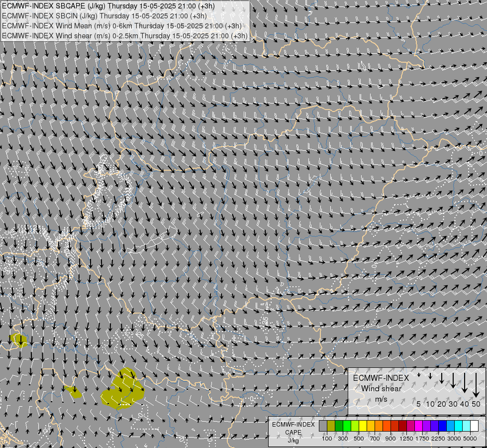Image resolution: width=487 pixels, height=448 pixels.
Task: Click the 900 tick label on CAPE scale
Action: [x=390, y=439]
